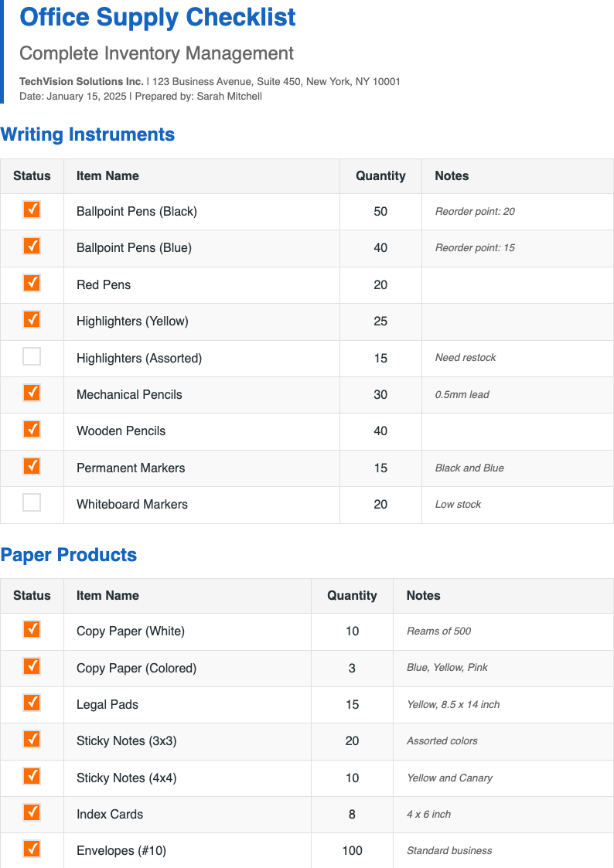Uncheck the Highlighters (Yellow) checkbox
This screenshot has height=868, width=614.
point(32,319)
